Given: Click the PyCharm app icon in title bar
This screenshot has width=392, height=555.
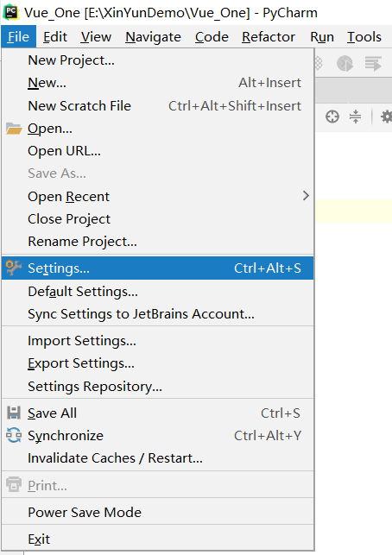Looking at the screenshot, I should click(11, 12).
